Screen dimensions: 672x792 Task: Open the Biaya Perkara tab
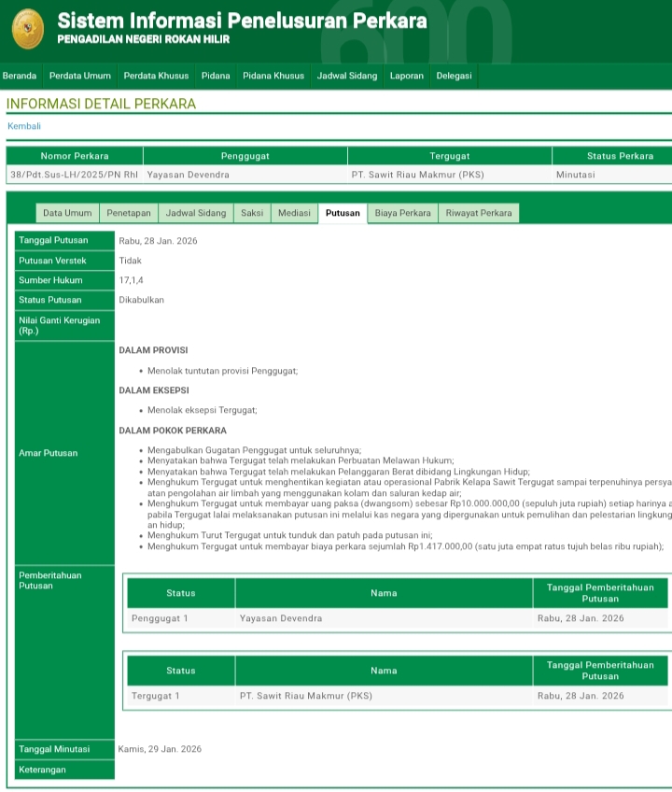403,213
